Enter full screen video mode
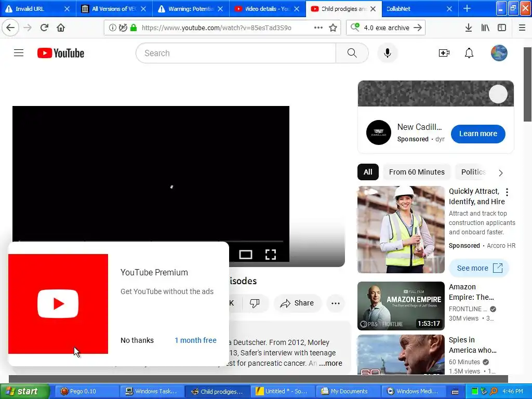The image size is (532, 399). [x=270, y=255]
